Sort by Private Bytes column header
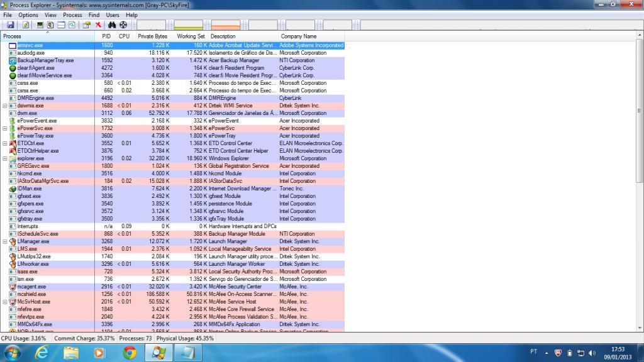 pyautogui.click(x=152, y=36)
